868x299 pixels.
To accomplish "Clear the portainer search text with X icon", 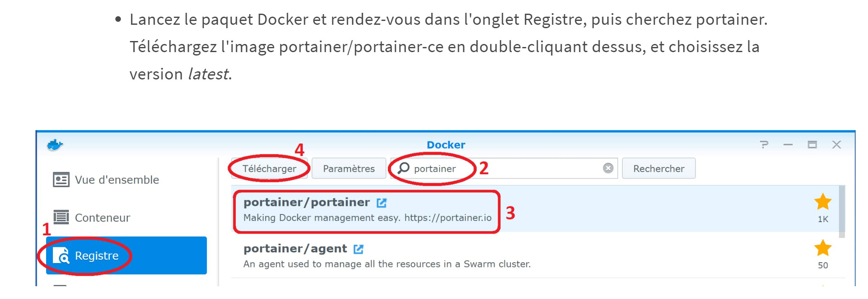I will [x=608, y=168].
